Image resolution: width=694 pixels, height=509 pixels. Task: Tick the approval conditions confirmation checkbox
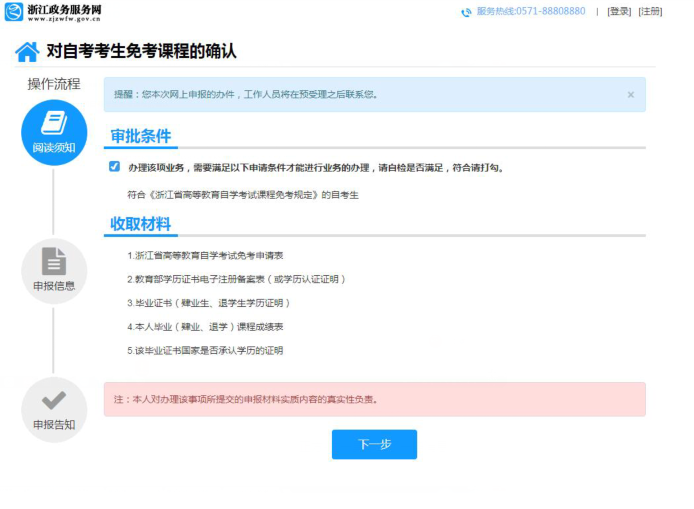tap(114, 167)
